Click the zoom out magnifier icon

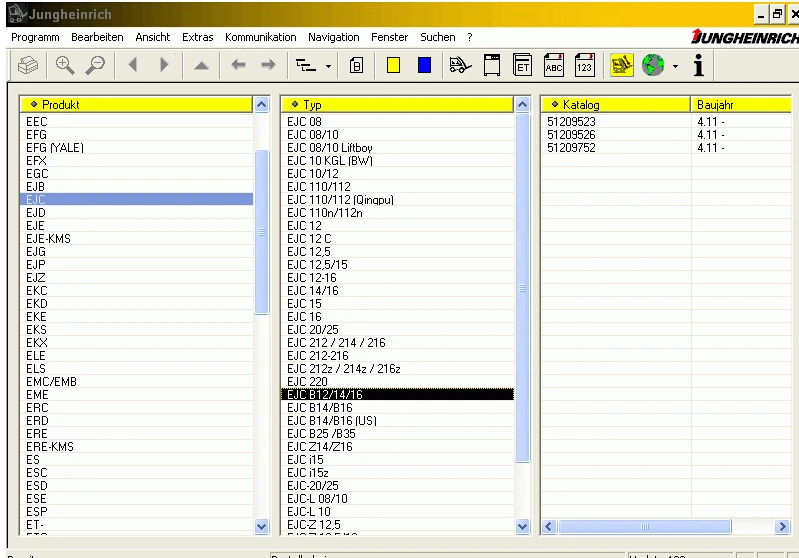tap(95, 65)
